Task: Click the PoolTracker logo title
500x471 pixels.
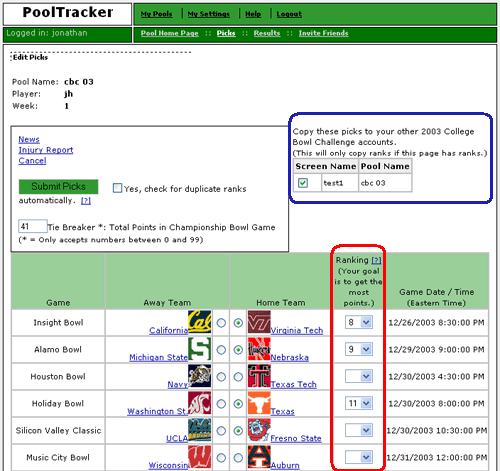Action: click(x=68, y=13)
